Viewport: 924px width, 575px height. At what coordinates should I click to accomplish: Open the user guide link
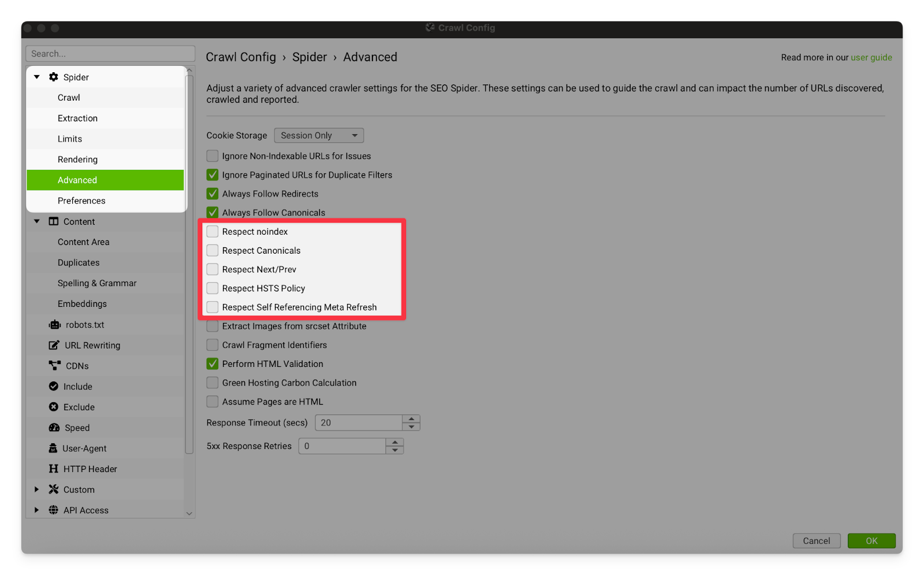pyautogui.click(x=871, y=57)
